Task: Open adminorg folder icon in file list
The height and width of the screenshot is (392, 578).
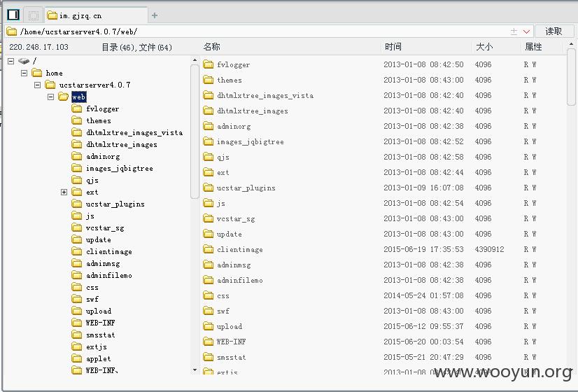Action: point(209,126)
